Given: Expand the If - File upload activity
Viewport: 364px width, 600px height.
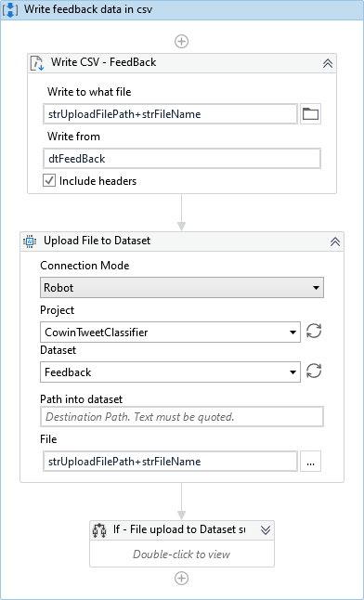Looking at the screenshot, I should 266,530.
